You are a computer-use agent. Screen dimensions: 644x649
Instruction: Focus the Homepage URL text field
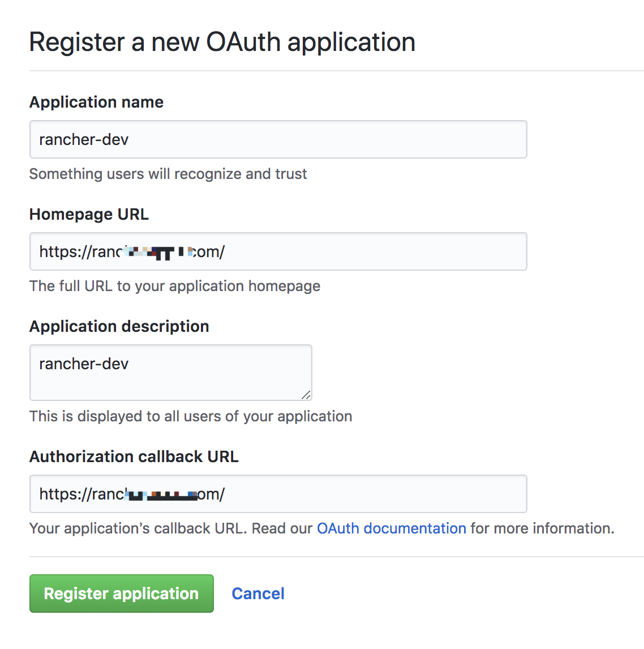(x=278, y=251)
